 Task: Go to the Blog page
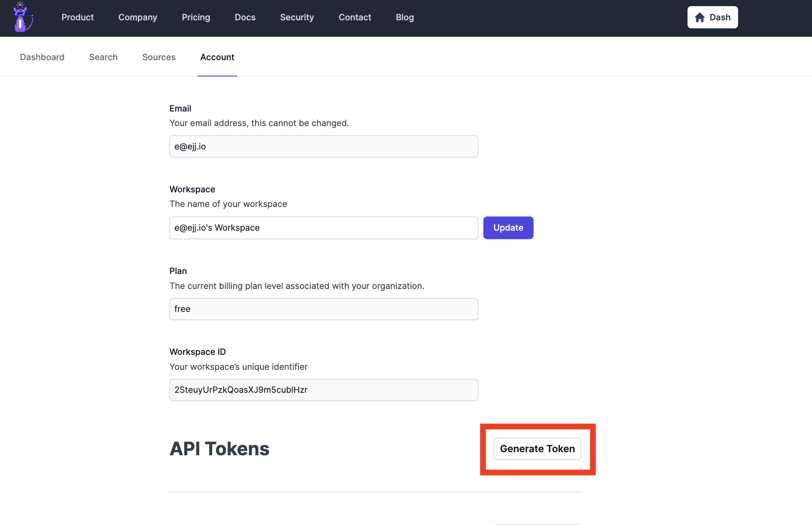coord(404,17)
